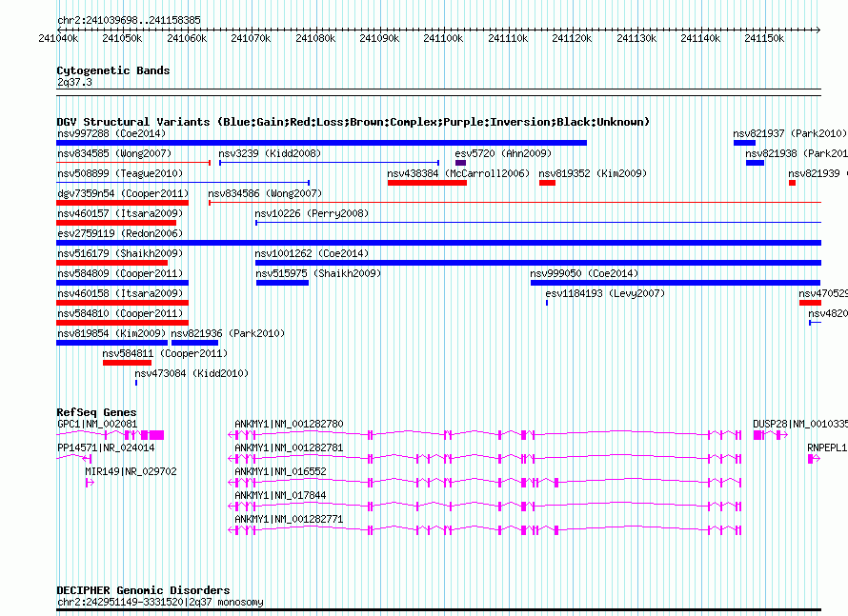This screenshot has width=848, height=616.
Task: Click the nsv1001262 (Coe2014) label
Action: point(312,253)
